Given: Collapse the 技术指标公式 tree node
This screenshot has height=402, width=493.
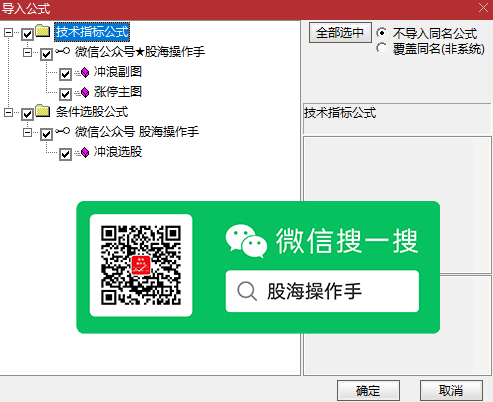Looking at the screenshot, I should coord(8,32).
